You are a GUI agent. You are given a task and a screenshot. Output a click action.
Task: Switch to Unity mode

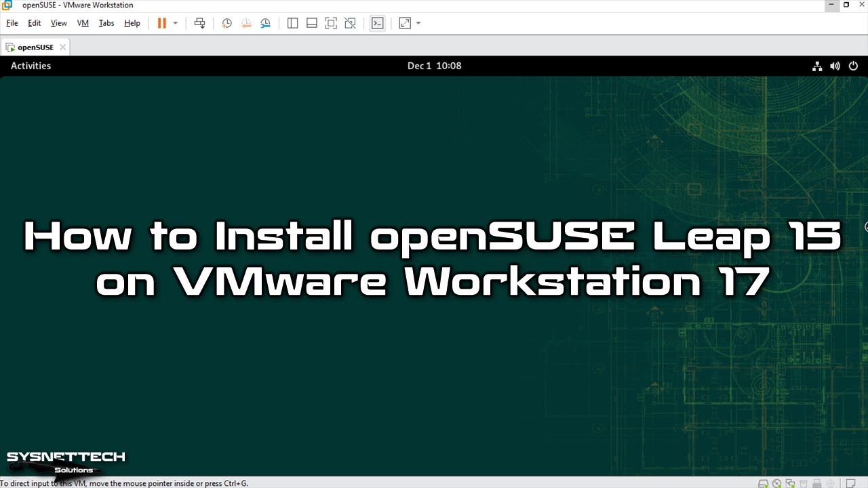[350, 23]
